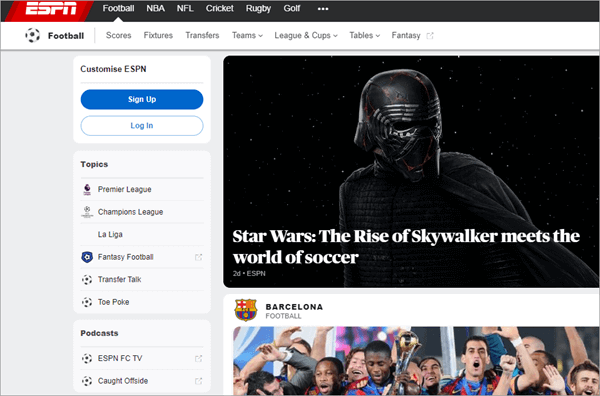
Task: Open more sports via three-dots icon
Action: pos(323,9)
